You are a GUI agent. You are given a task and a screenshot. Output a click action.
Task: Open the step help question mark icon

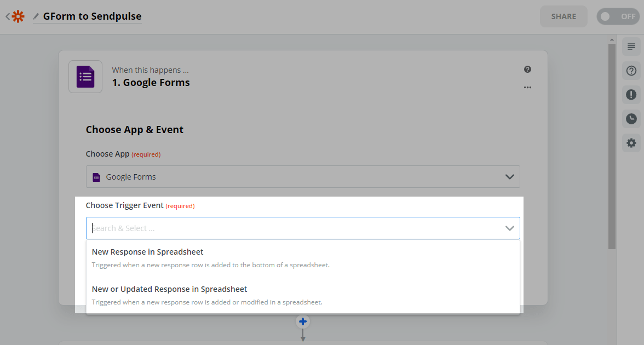527,70
